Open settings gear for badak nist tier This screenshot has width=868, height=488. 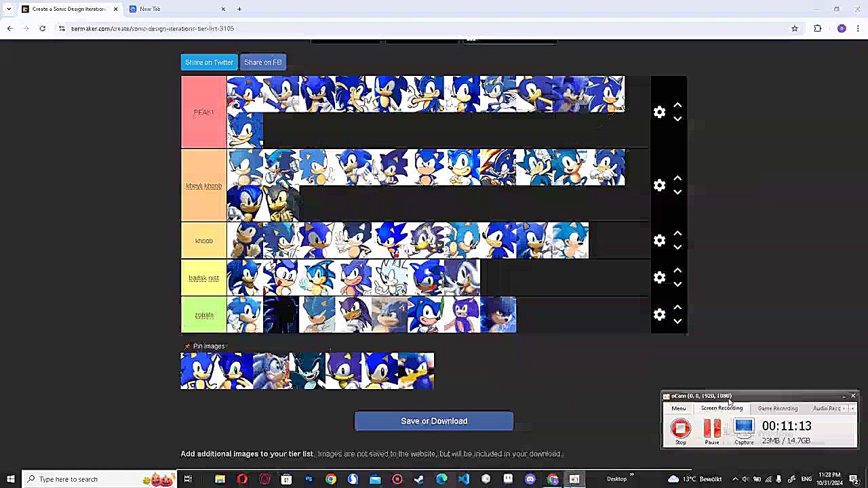coord(659,277)
